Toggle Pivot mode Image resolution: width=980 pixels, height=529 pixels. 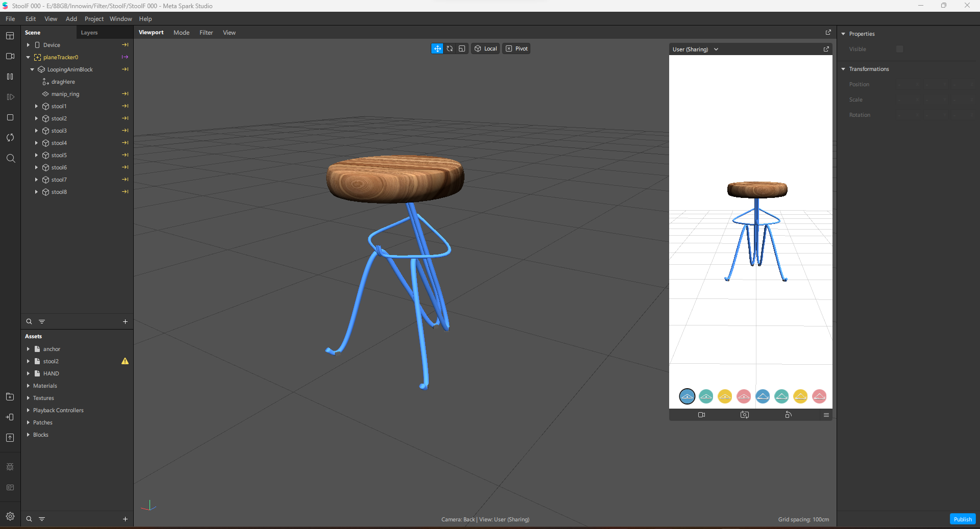(517, 48)
